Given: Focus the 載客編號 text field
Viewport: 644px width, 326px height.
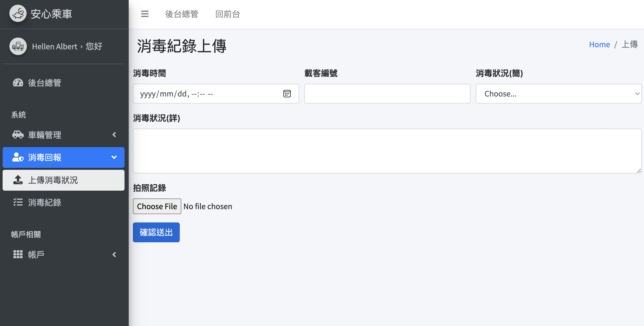Looking at the screenshot, I should 387,94.
